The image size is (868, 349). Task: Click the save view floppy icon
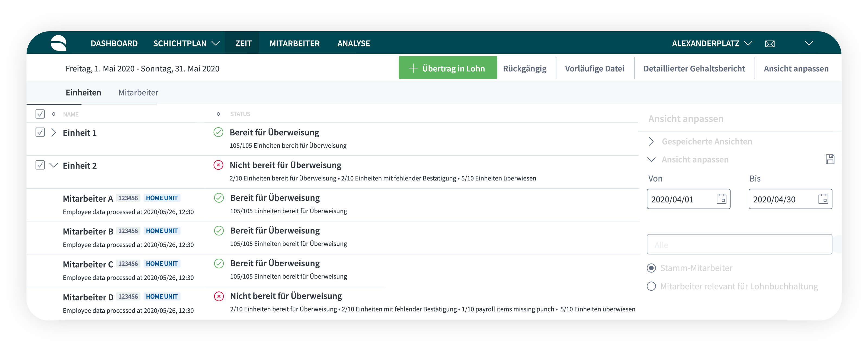point(830,159)
